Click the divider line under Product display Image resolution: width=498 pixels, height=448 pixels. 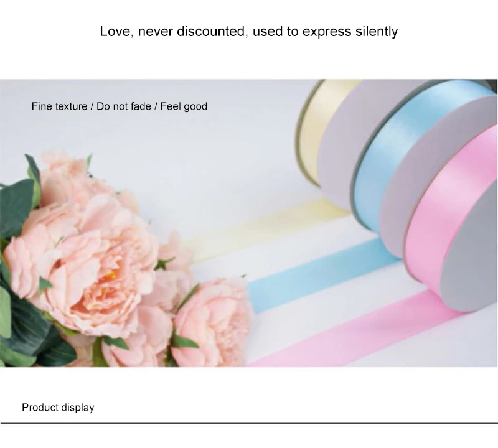pyautogui.click(x=249, y=423)
